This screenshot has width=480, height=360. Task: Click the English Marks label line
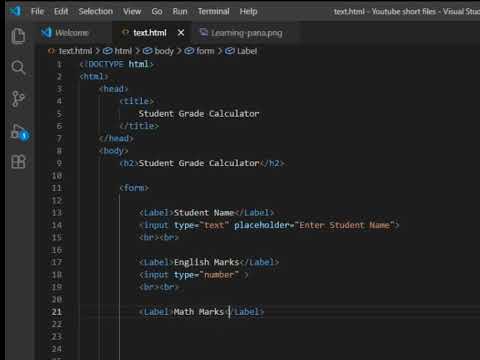[209, 262]
